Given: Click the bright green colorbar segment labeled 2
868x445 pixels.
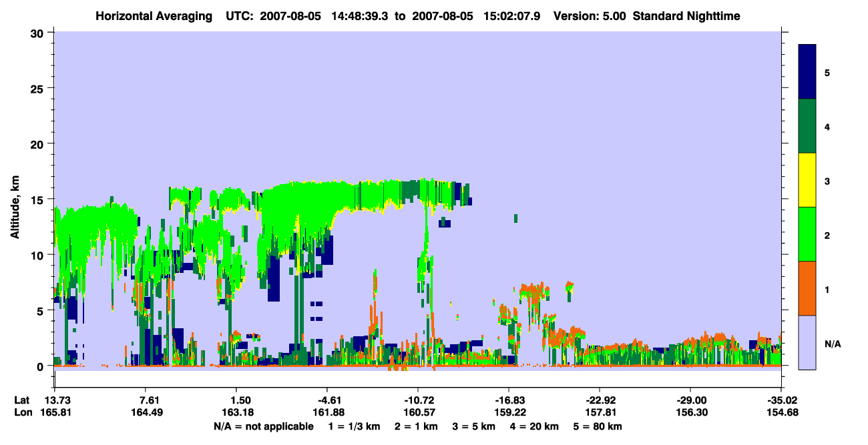Looking at the screenshot, I should [x=807, y=234].
